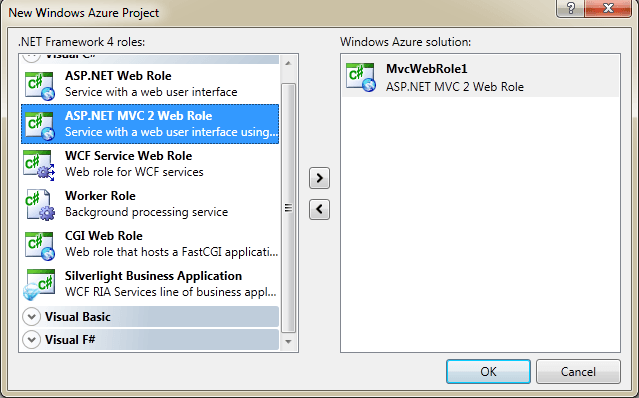
Task: Click 'Background processing service' description
Action: [x=146, y=212]
